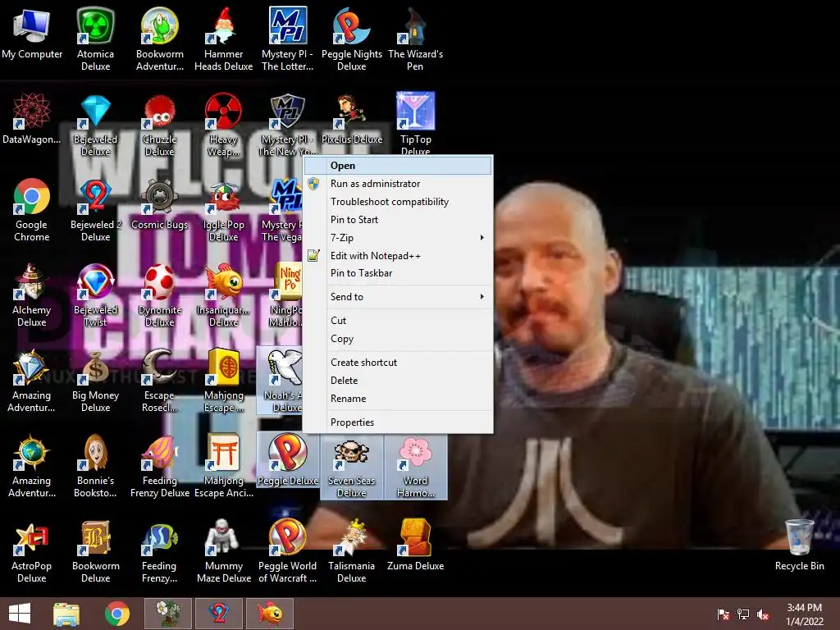Select the Escape Rosecliff shortcut
The width and height of the screenshot is (840, 630).
pyautogui.click(x=160, y=380)
